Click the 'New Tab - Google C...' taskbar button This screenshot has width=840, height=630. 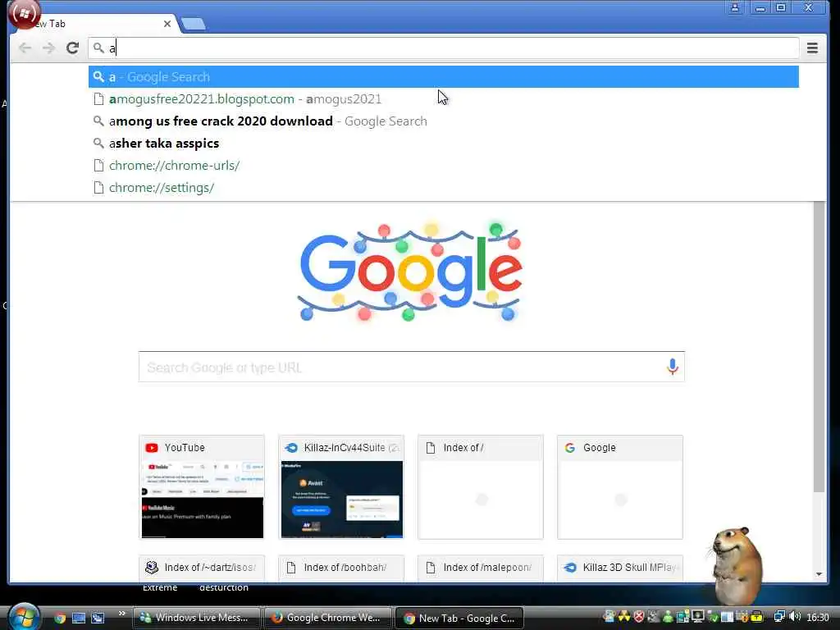459,619
